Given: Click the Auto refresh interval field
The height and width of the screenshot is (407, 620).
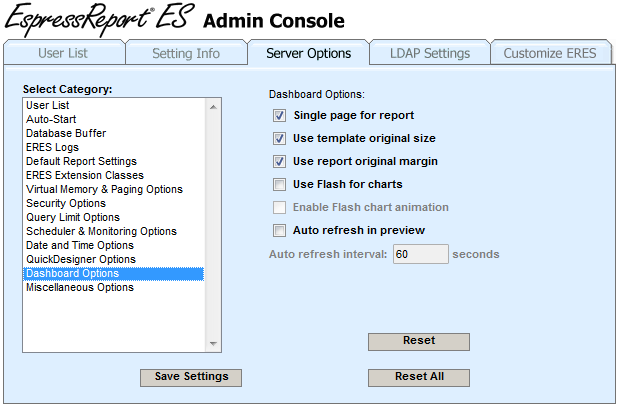Looking at the screenshot, I should click(x=421, y=254).
